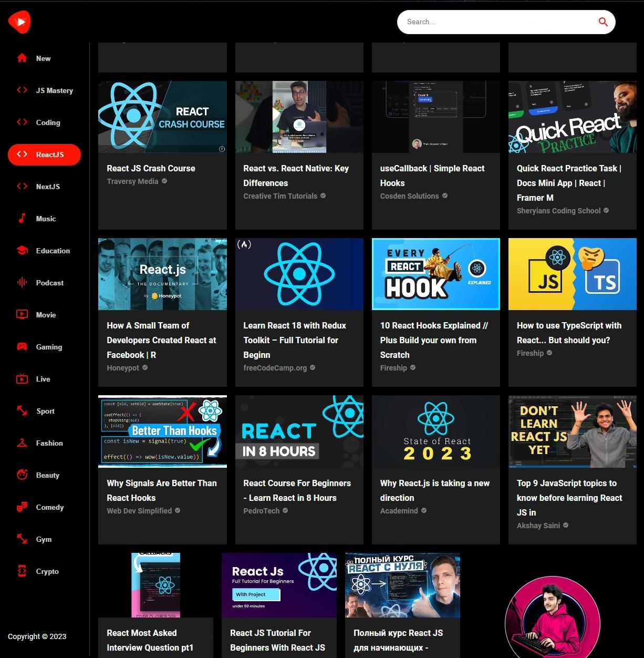Click the Gym dumbbell icon
Image resolution: width=644 pixels, height=658 pixels.
click(x=22, y=539)
